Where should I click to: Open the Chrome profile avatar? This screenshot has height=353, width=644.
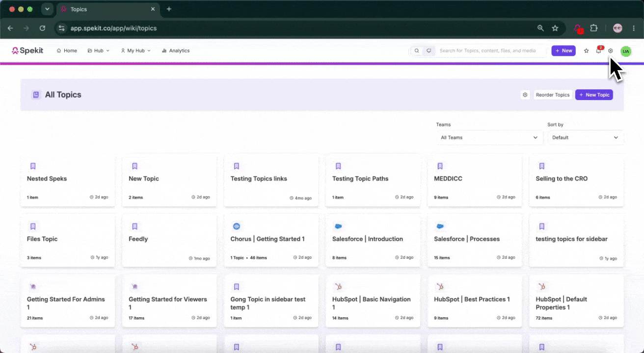coord(617,28)
